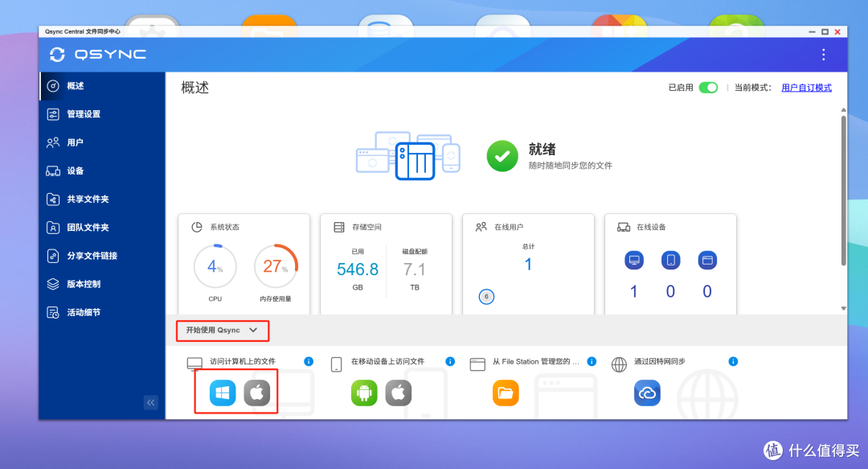This screenshot has width=868, height=469.
Task: Expand the 开始使用 Qsync dropdown
Action: click(x=222, y=331)
